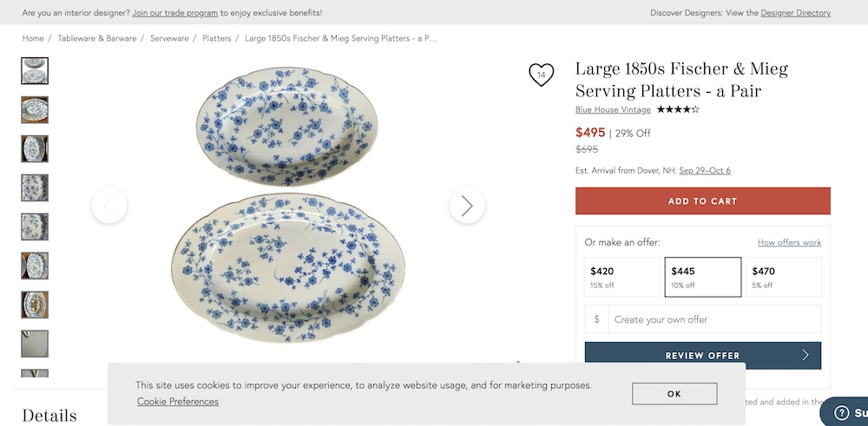868x426 pixels.
Task: Go to previous product image arrow
Action: click(109, 206)
